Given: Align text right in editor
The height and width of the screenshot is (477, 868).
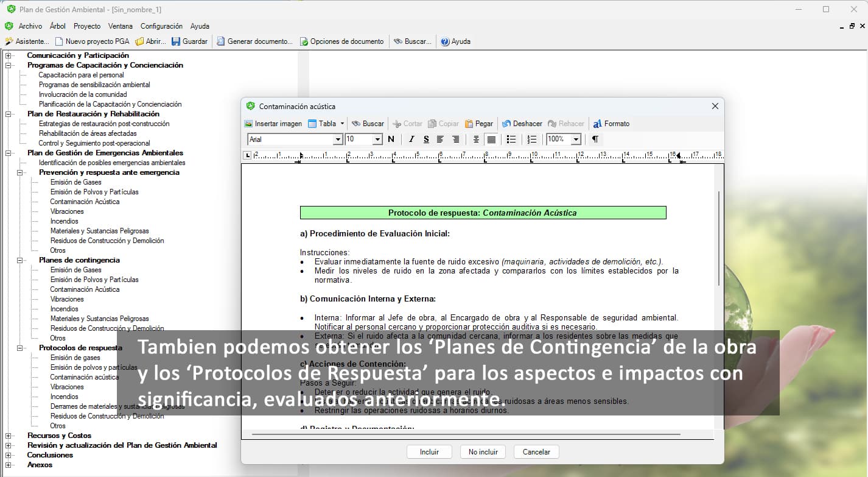Looking at the screenshot, I should pos(455,140).
